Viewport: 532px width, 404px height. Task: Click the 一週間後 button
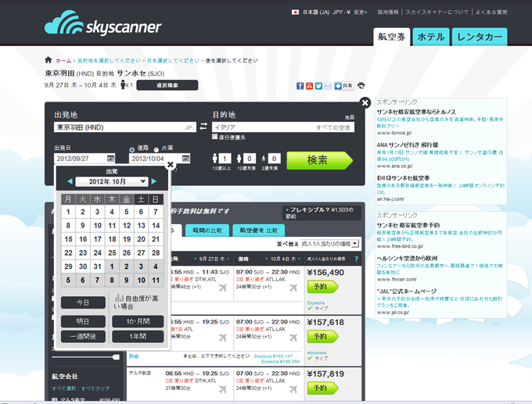click(83, 337)
